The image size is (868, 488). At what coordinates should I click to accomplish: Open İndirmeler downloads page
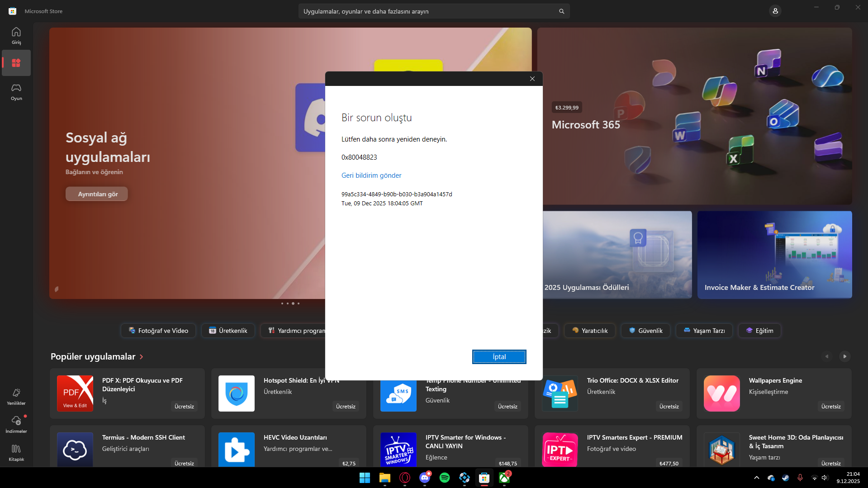pos(16,424)
